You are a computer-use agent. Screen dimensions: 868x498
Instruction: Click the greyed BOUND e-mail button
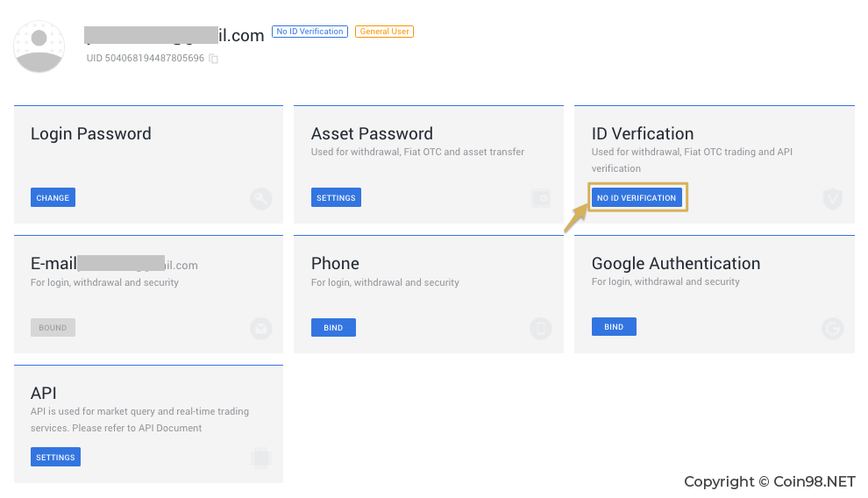click(x=53, y=328)
